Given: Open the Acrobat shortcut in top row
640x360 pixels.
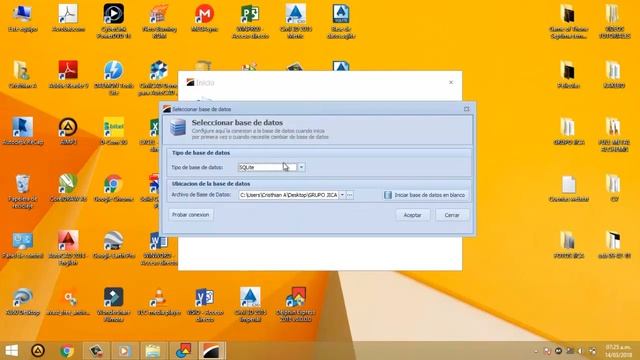Looking at the screenshot, I should tap(68, 18).
